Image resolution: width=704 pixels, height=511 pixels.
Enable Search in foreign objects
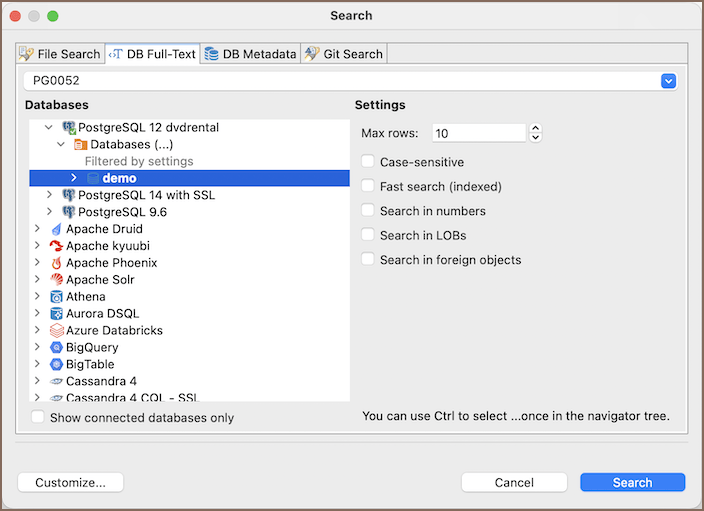pyautogui.click(x=368, y=259)
